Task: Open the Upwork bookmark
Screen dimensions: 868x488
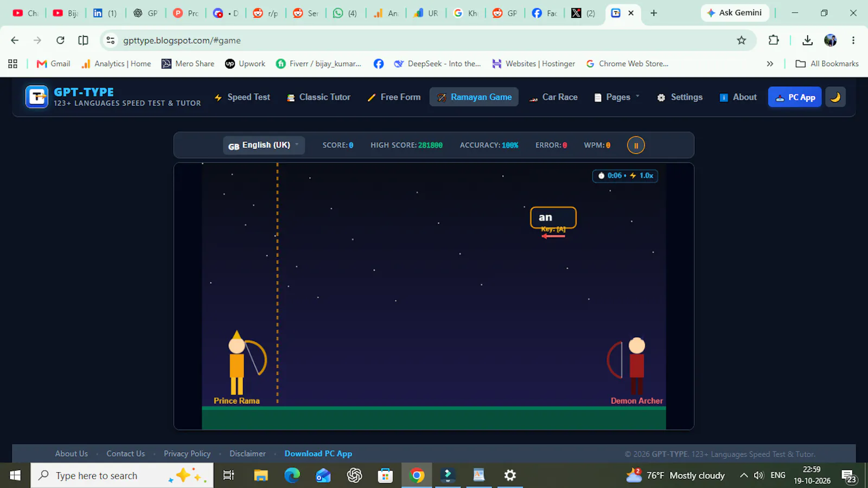Action: 245,64
